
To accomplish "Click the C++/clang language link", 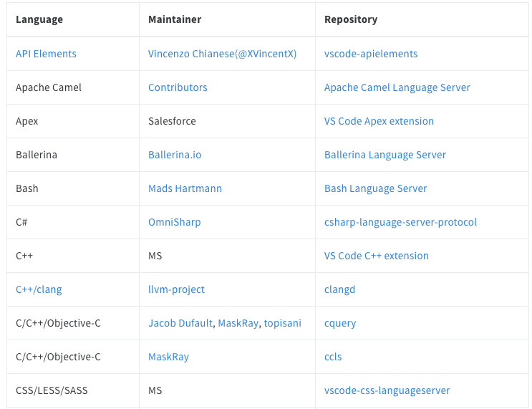I will pos(39,289).
